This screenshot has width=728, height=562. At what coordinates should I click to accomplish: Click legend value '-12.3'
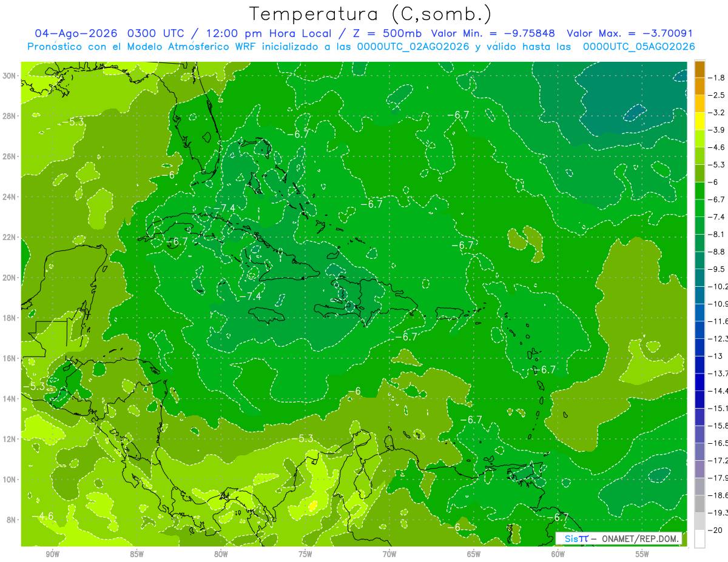click(718, 338)
